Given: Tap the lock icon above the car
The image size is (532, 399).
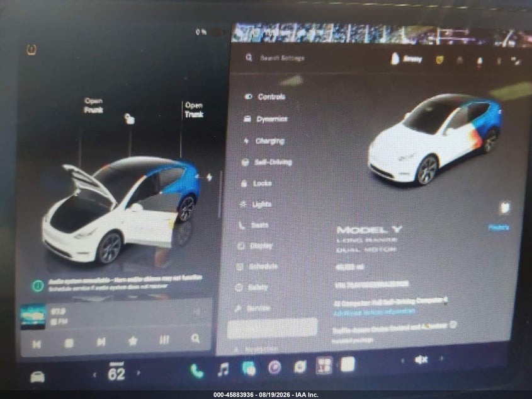Looking at the screenshot, I should [129, 119].
